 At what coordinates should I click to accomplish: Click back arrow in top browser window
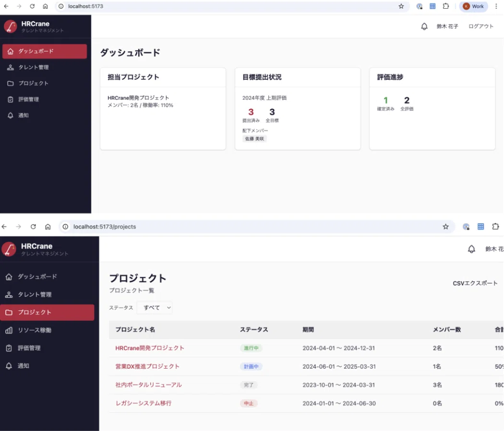[6, 6]
